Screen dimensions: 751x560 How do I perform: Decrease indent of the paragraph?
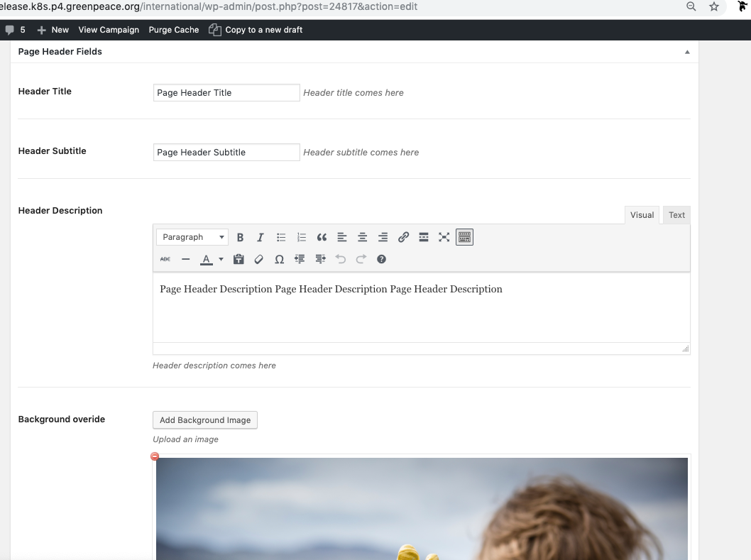point(300,259)
